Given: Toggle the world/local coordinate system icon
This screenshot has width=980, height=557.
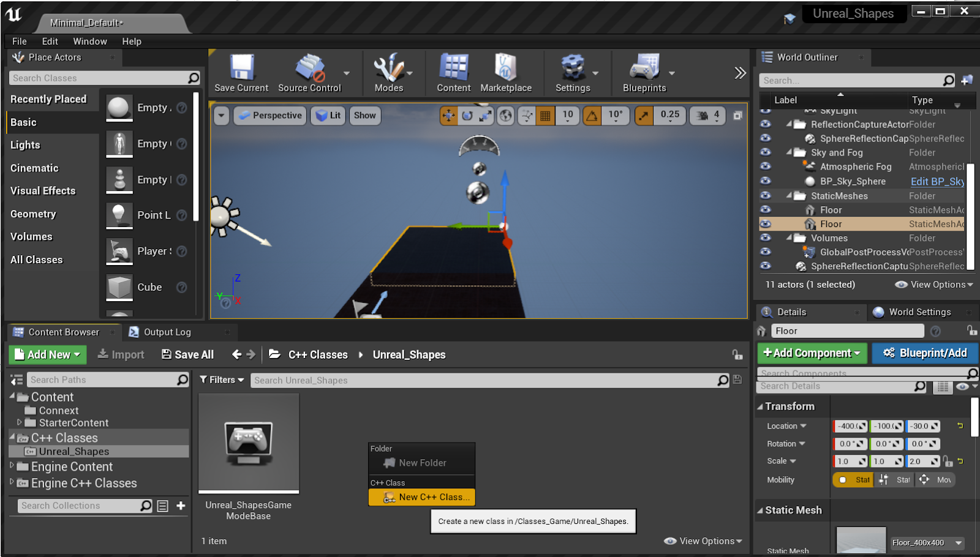Looking at the screenshot, I should pos(505,115).
